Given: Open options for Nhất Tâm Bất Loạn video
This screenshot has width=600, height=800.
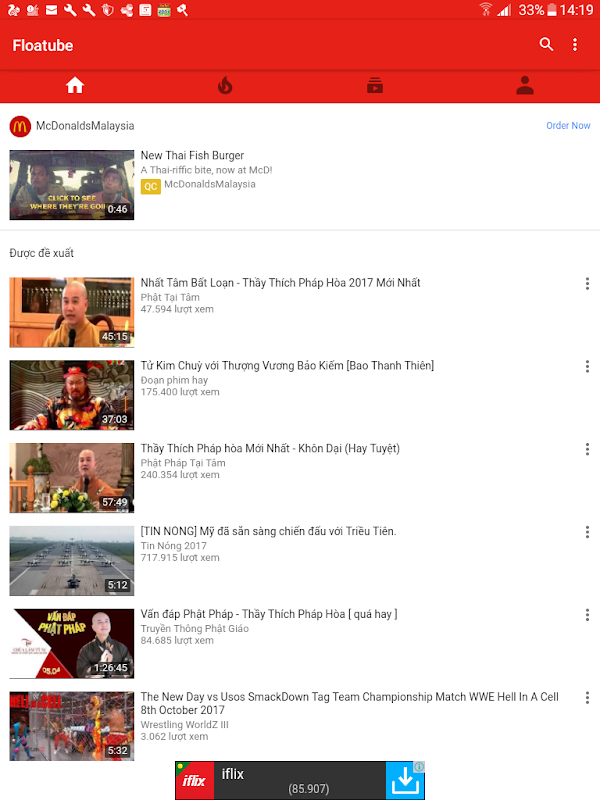Looking at the screenshot, I should coord(587,284).
